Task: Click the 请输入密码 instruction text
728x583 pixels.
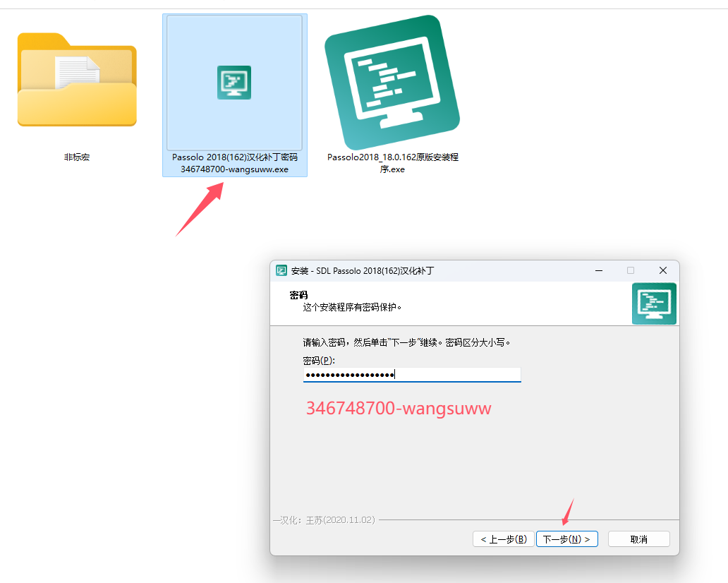Action: pyautogui.click(x=406, y=342)
